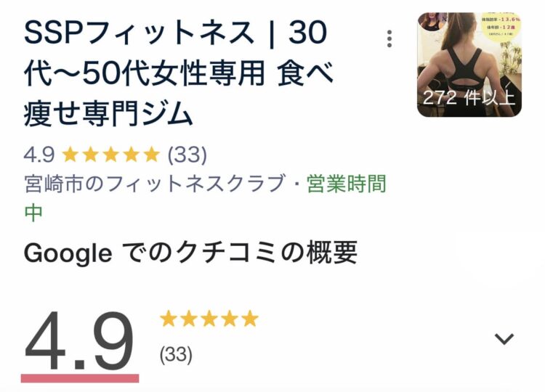The width and height of the screenshot is (545, 392).
Task: Click the red underline beneath large 4.9
Action: coord(79,377)
